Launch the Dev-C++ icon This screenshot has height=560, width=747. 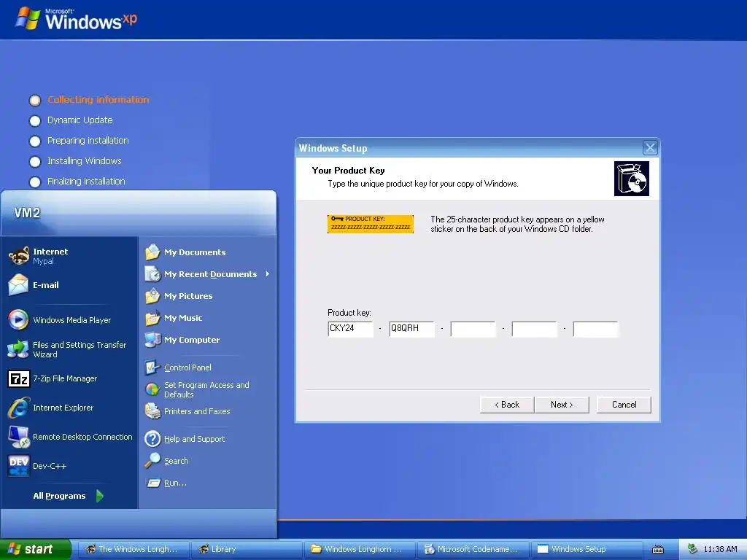tap(19, 466)
